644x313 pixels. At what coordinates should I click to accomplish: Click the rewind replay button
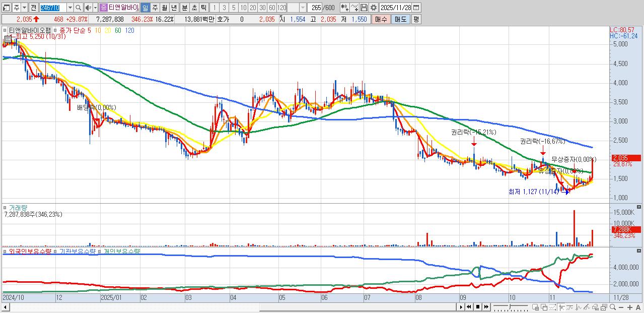coord(469,307)
